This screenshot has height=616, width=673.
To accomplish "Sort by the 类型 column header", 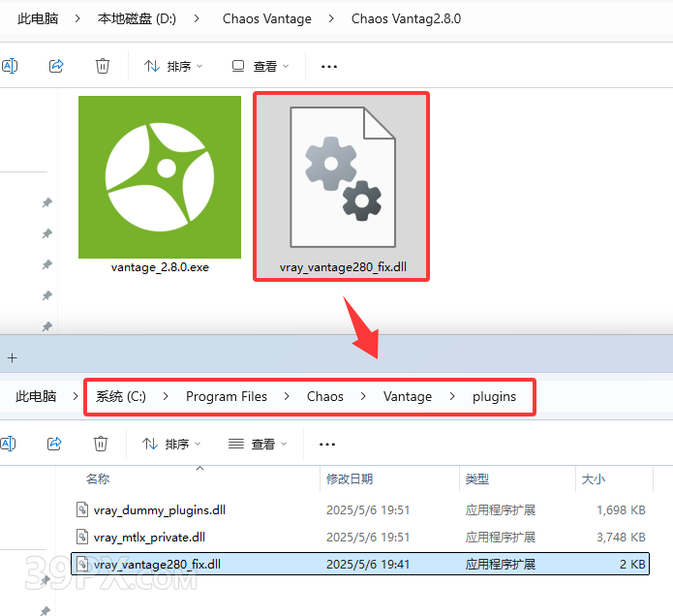I will 477,478.
